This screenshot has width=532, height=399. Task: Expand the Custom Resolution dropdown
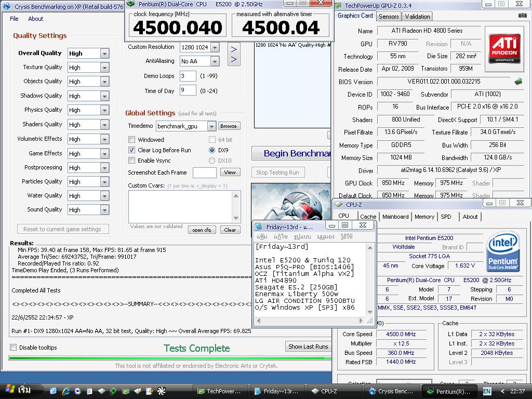point(215,47)
